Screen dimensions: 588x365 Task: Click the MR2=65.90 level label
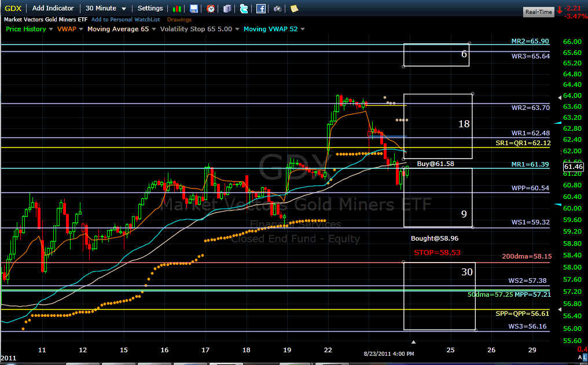[530, 41]
